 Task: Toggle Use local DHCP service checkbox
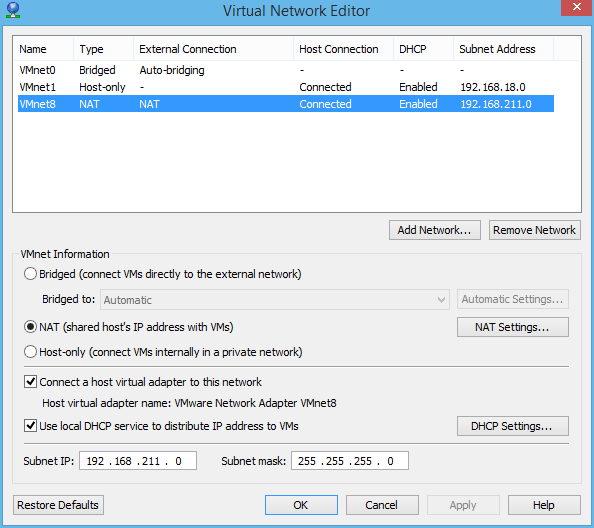(30, 426)
